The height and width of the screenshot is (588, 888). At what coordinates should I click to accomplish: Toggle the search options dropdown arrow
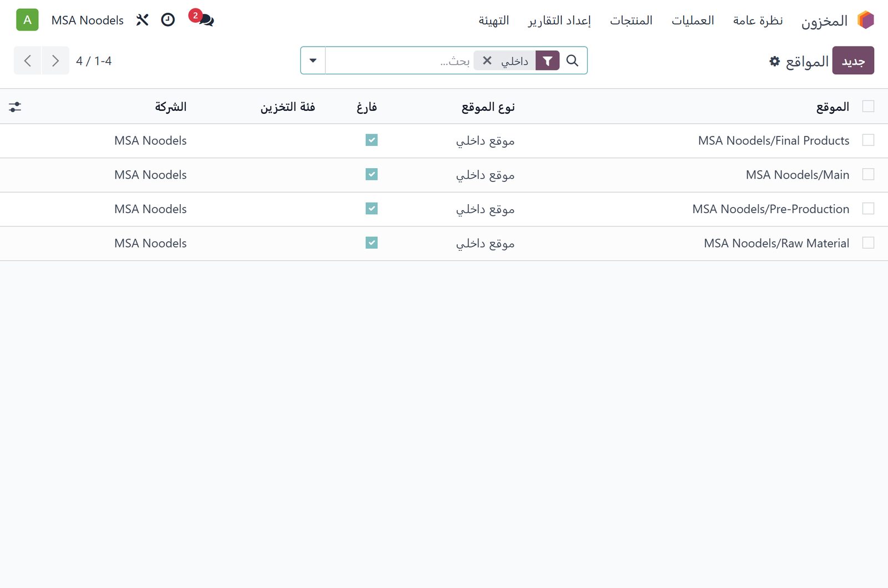[313, 60]
